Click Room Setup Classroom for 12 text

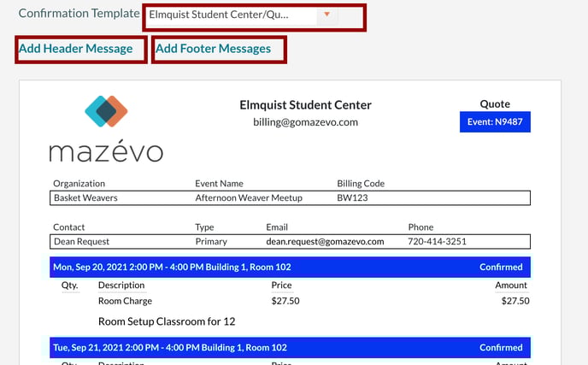(x=167, y=322)
